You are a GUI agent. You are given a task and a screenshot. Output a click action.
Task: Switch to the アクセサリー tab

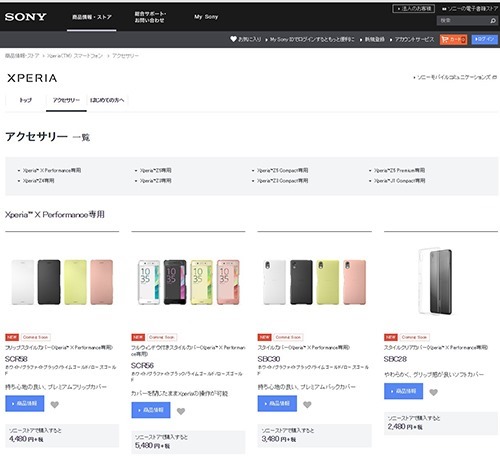(x=66, y=100)
